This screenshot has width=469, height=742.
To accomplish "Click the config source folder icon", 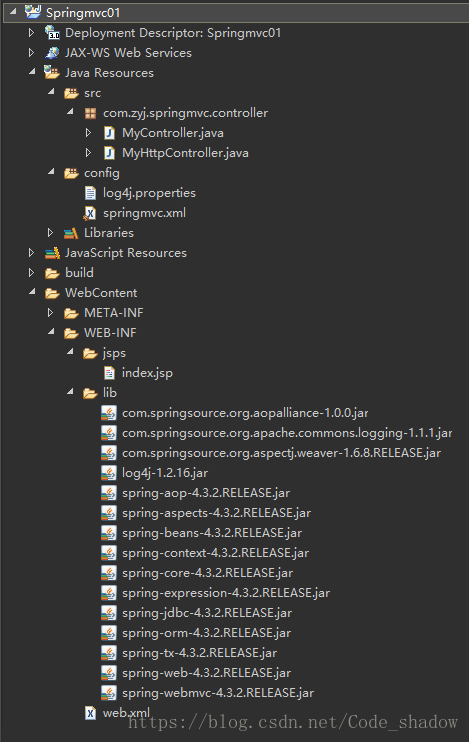I will pos(71,173).
